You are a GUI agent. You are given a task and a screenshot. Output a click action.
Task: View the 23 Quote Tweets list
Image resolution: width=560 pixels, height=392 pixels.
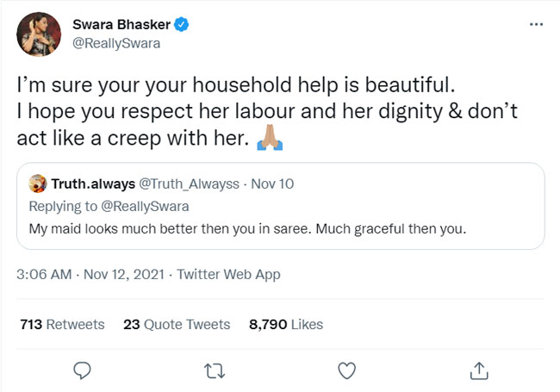click(x=177, y=324)
